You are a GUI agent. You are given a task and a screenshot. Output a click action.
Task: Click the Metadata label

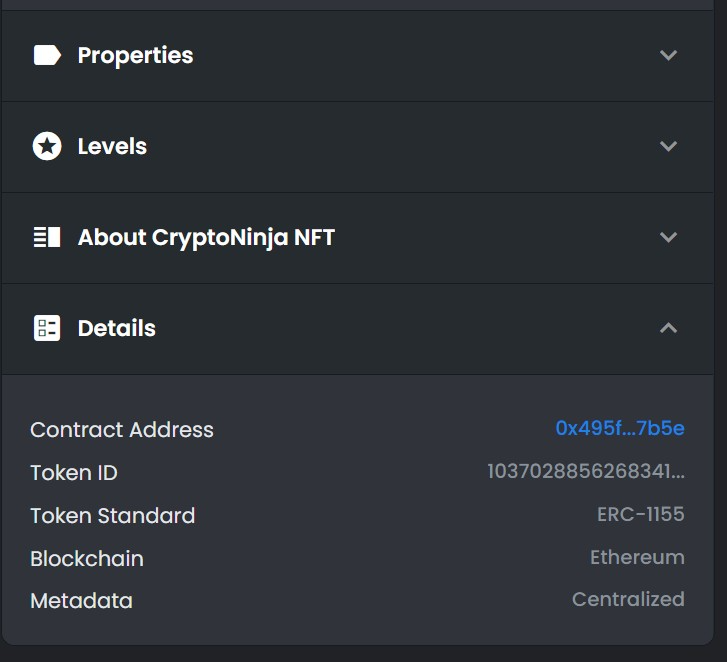pyautogui.click(x=82, y=601)
